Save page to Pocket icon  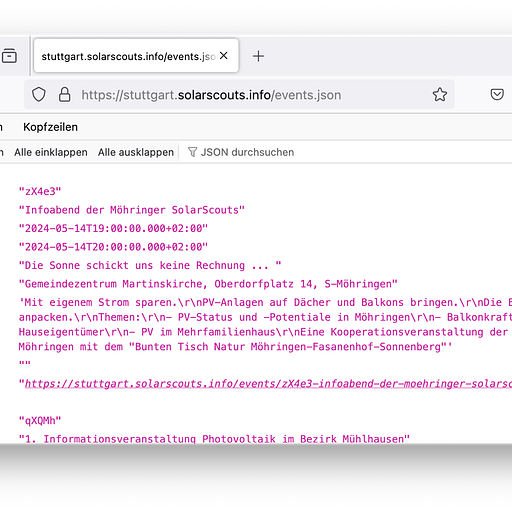[497, 94]
